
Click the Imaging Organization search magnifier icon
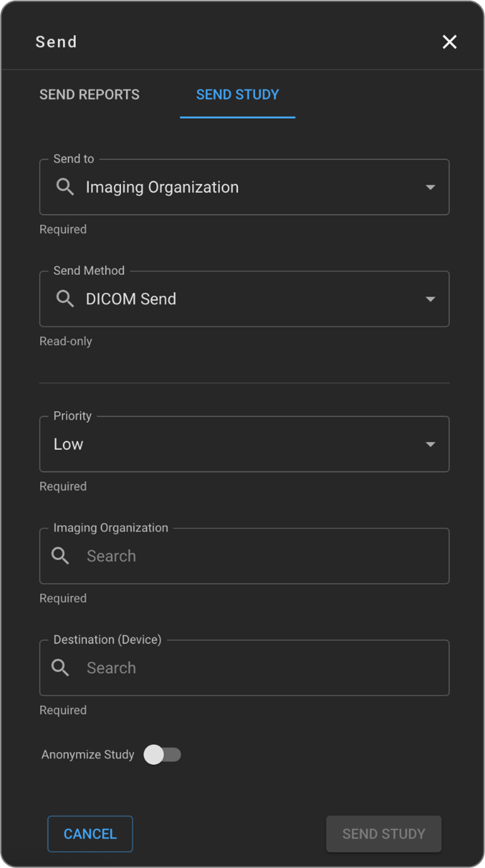click(x=60, y=555)
